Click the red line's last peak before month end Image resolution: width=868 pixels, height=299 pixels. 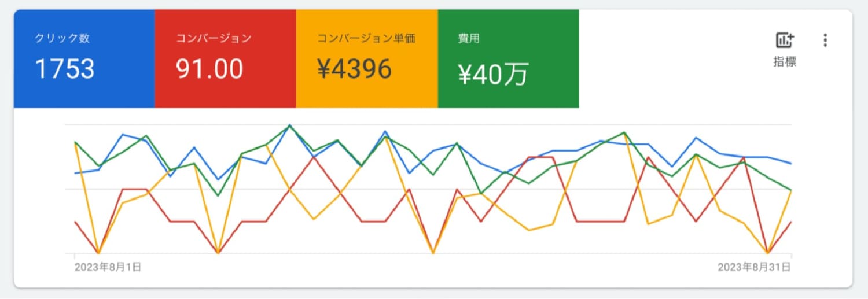point(744,157)
